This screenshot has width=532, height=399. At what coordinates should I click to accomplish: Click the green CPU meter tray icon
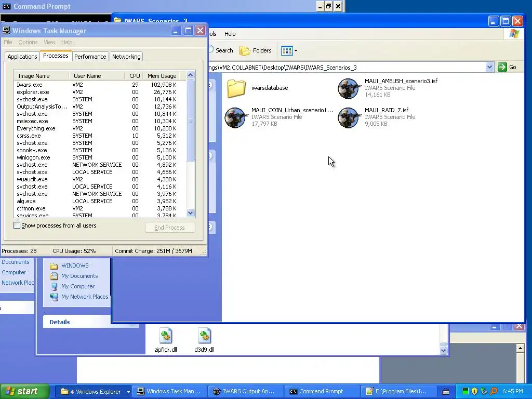[465, 391]
